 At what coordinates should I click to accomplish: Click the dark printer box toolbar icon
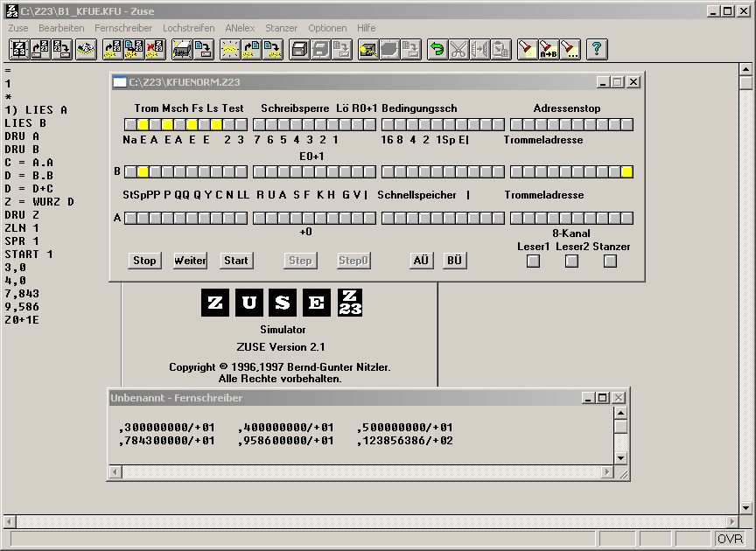pyautogui.click(x=299, y=49)
